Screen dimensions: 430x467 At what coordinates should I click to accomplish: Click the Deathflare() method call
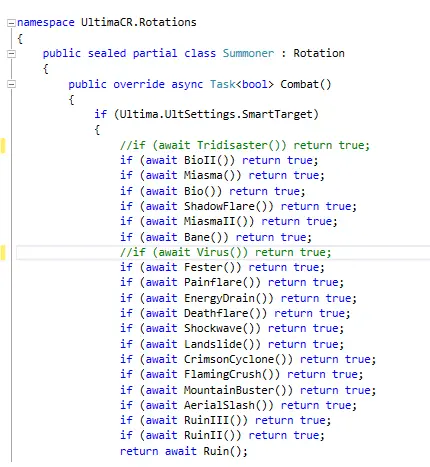click(225, 313)
